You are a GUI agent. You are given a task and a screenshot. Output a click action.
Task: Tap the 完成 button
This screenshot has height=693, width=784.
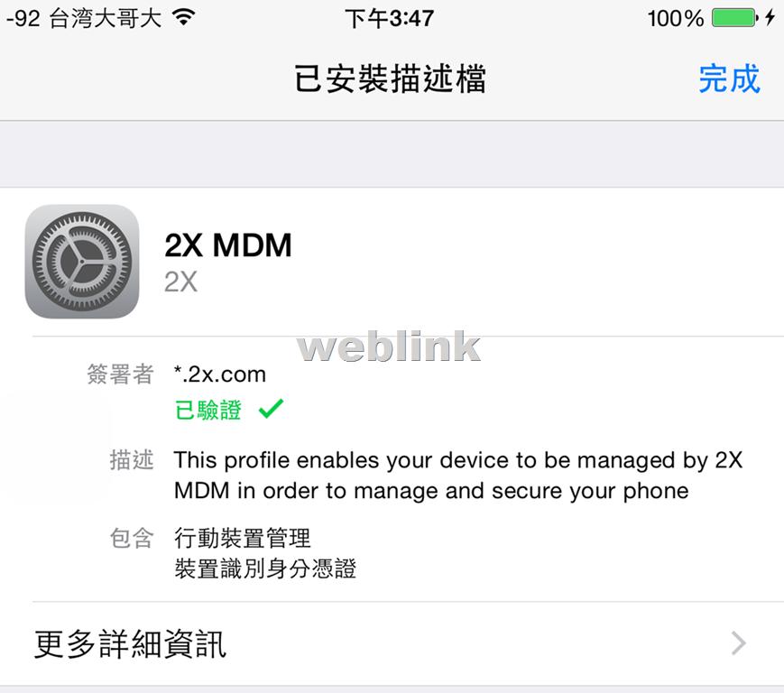(x=729, y=79)
